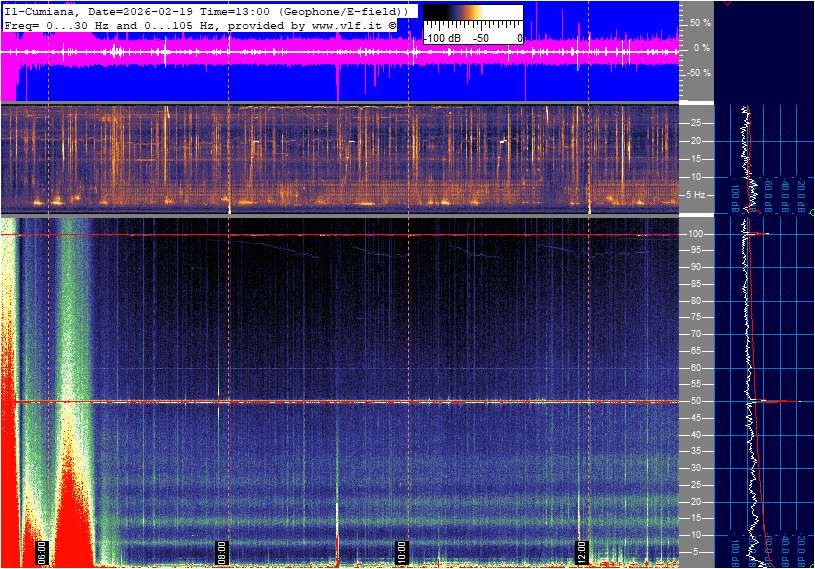The width and height of the screenshot is (815, 569).
Task: Click the 0 % amplitude axis label
Action: tap(702, 47)
